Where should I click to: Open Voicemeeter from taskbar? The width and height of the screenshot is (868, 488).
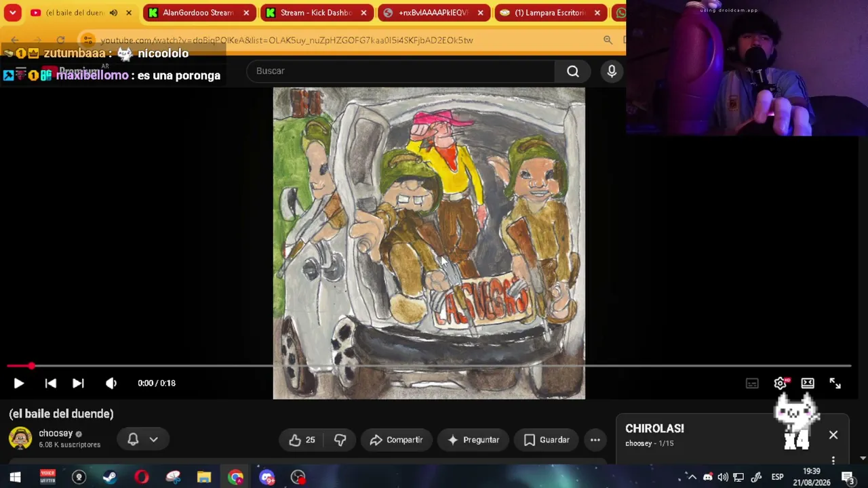coord(47,477)
